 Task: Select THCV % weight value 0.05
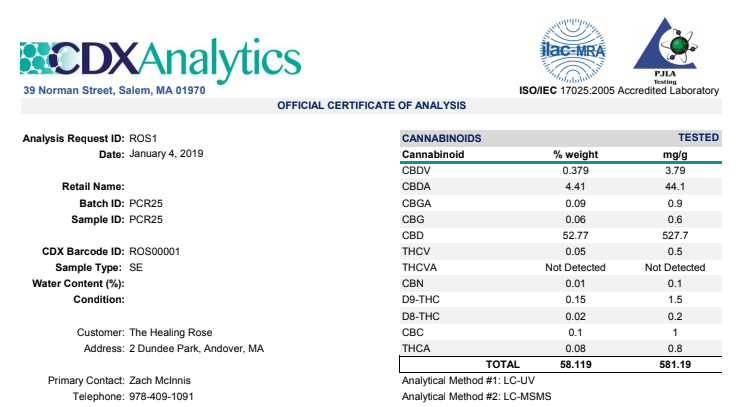(x=575, y=251)
